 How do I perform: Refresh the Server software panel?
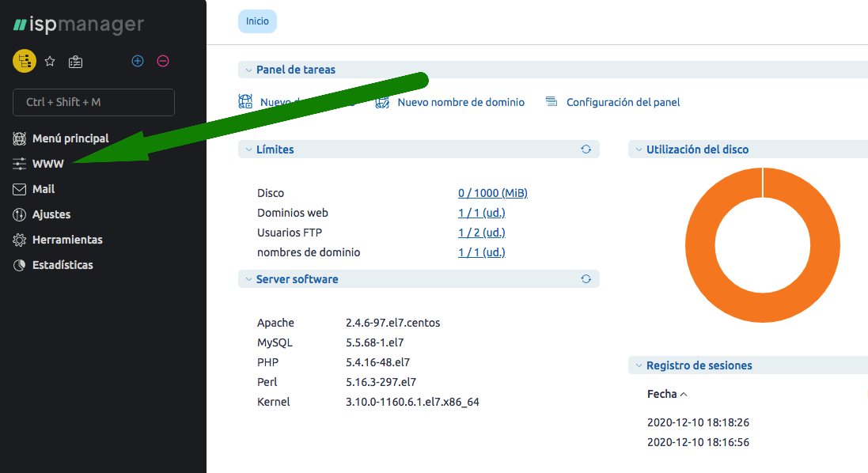pos(586,279)
